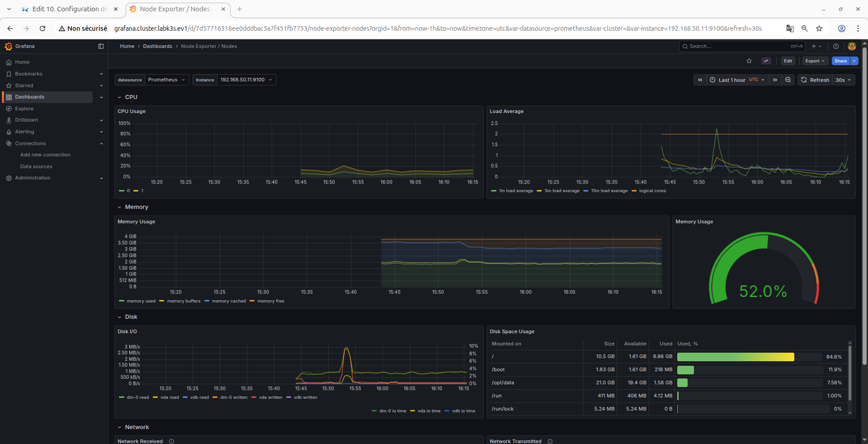The image size is (868, 444).
Task: Click the zoom out time range icon
Action: pos(788,80)
